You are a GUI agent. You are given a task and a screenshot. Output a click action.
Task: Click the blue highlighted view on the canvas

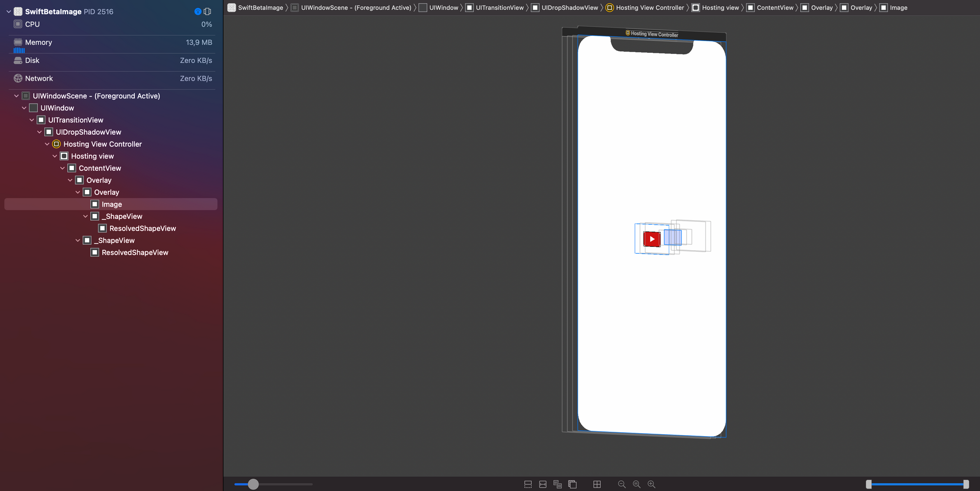coord(673,237)
